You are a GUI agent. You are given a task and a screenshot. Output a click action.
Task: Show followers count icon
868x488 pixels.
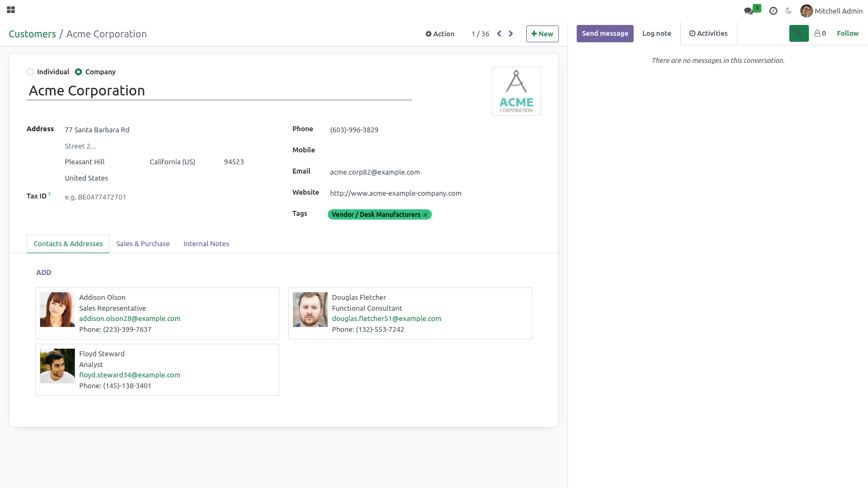pos(820,34)
